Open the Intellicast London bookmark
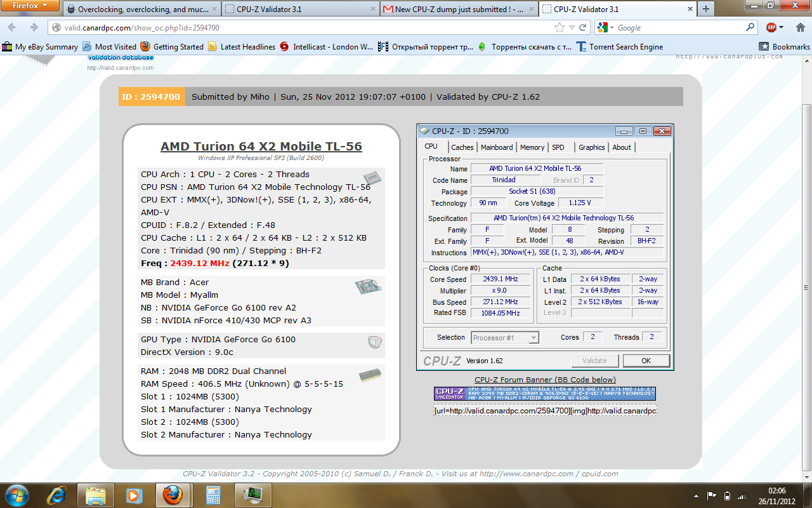The width and height of the screenshot is (812, 508). (327, 46)
